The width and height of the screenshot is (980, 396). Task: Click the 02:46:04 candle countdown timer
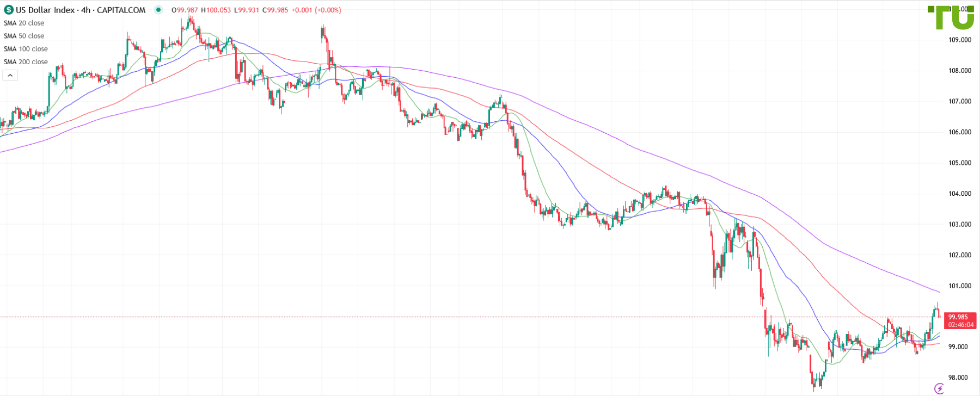click(960, 325)
